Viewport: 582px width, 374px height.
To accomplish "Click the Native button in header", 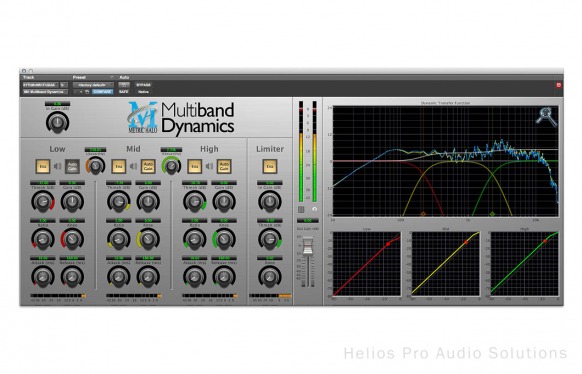I will [x=143, y=92].
